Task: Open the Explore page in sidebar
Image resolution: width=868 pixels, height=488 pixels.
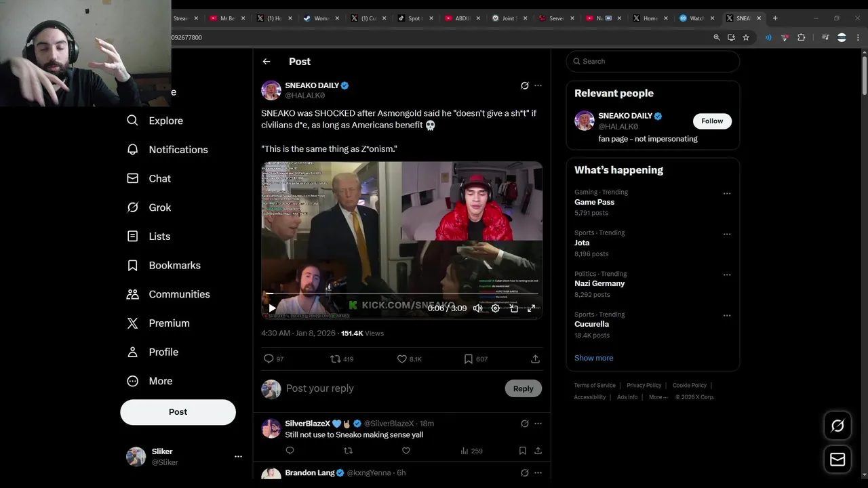Action: coord(155,121)
